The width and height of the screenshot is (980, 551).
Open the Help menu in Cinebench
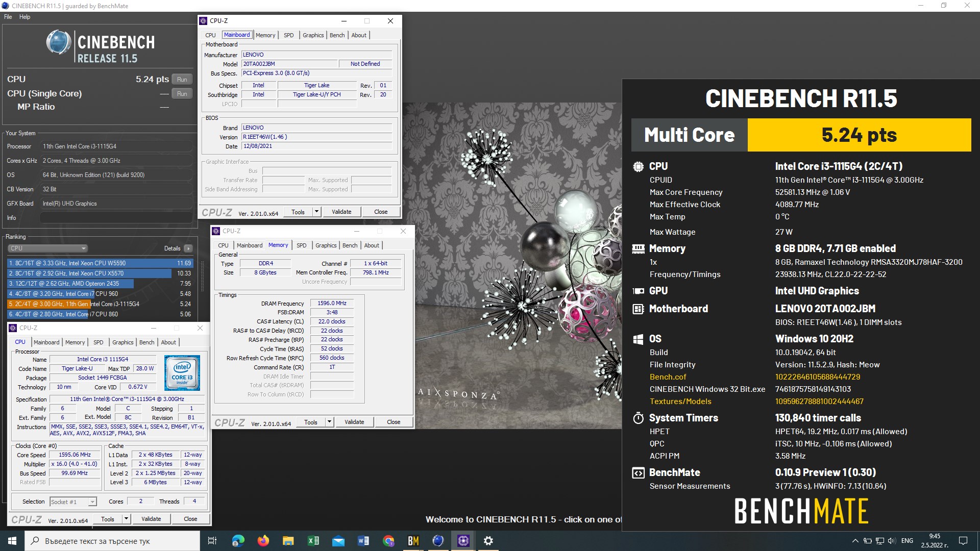24,17
